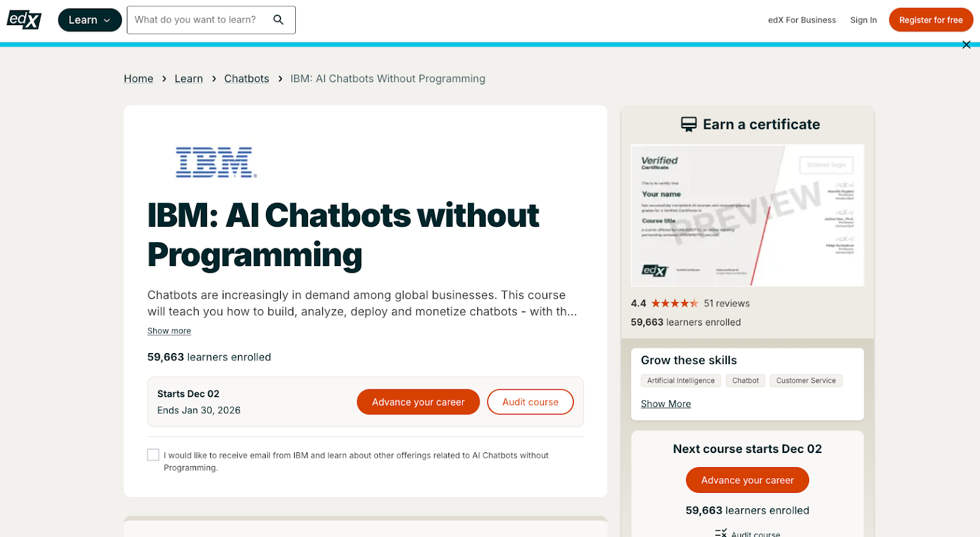Click the orange Advance your career button
Image resolution: width=980 pixels, height=537 pixels.
(x=418, y=402)
